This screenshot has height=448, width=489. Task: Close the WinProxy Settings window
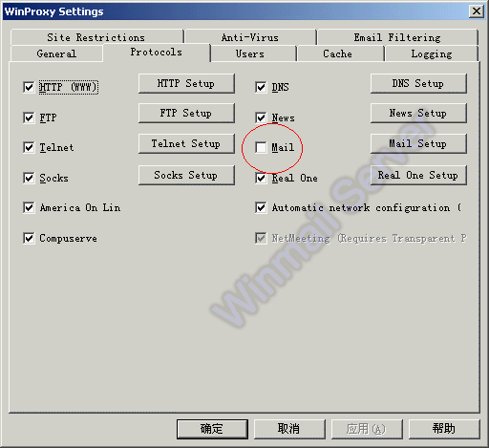tap(477, 11)
